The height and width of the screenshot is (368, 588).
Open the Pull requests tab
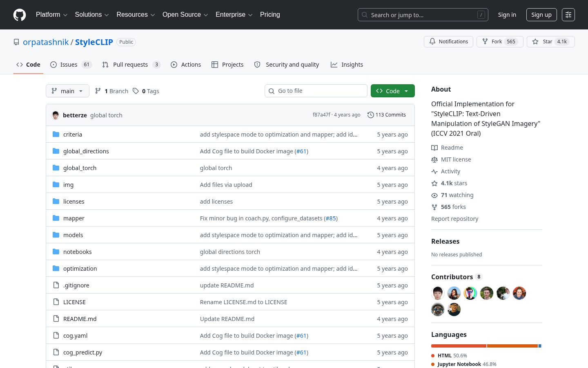tap(131, 65)
